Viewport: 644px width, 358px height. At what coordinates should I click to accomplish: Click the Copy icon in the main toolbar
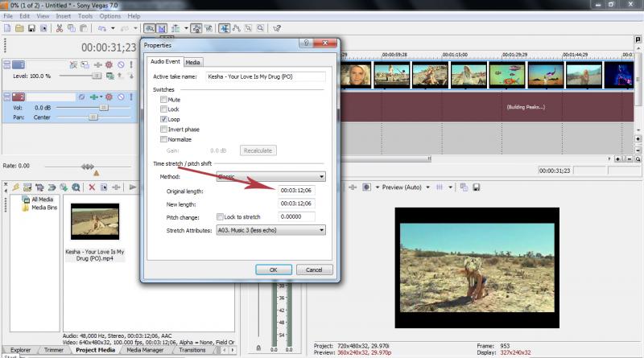click(x=72, y=28)
